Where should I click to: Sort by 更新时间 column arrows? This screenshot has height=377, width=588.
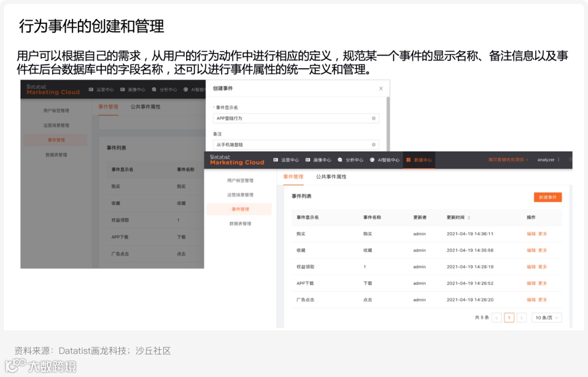[469, 217]
